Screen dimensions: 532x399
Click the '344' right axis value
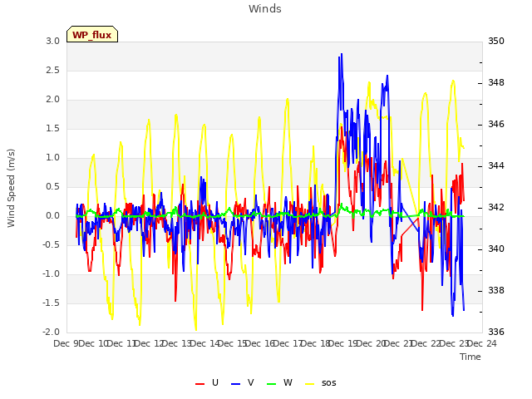496,166
